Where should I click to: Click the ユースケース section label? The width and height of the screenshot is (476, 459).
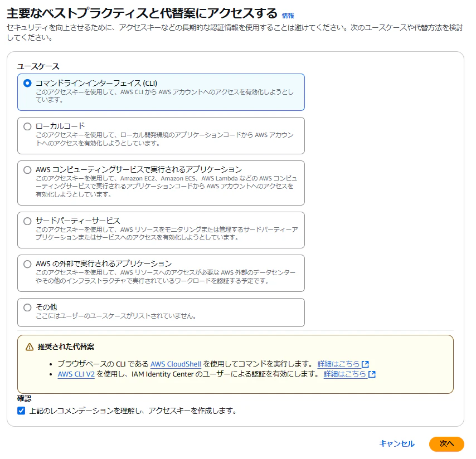coord(38,66)
